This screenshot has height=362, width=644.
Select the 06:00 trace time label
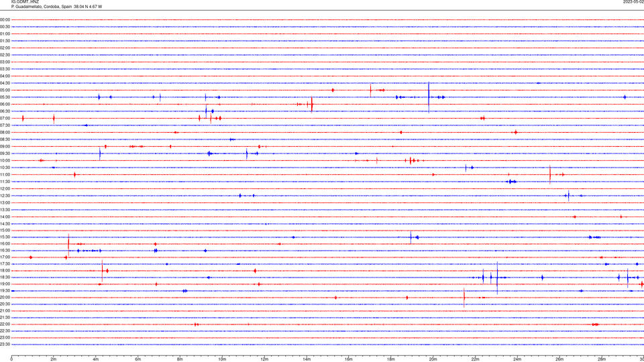5,105
